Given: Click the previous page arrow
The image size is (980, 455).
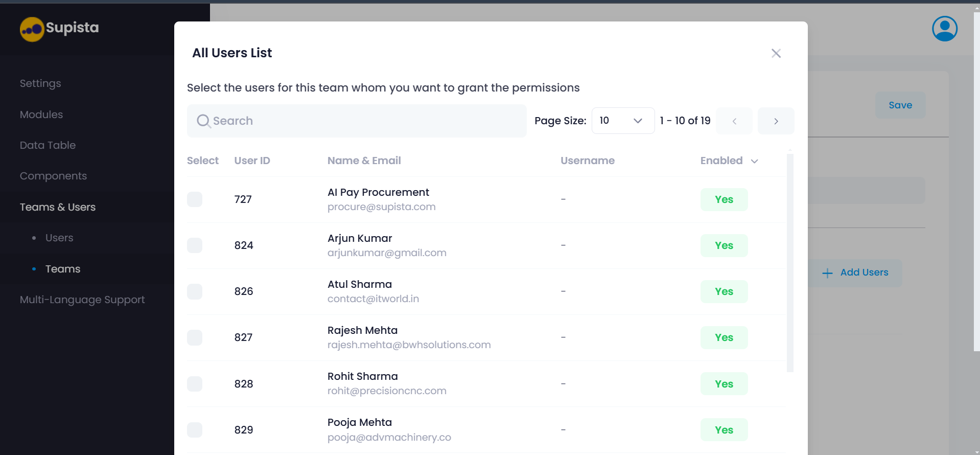Looking at the screenshot, I should pyautogui.click(x=734, y=121).
